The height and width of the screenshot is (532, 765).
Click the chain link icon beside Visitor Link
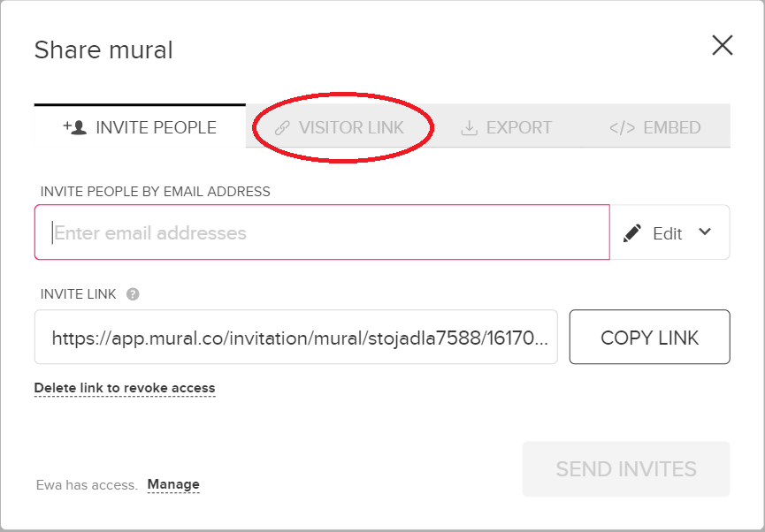282,128
